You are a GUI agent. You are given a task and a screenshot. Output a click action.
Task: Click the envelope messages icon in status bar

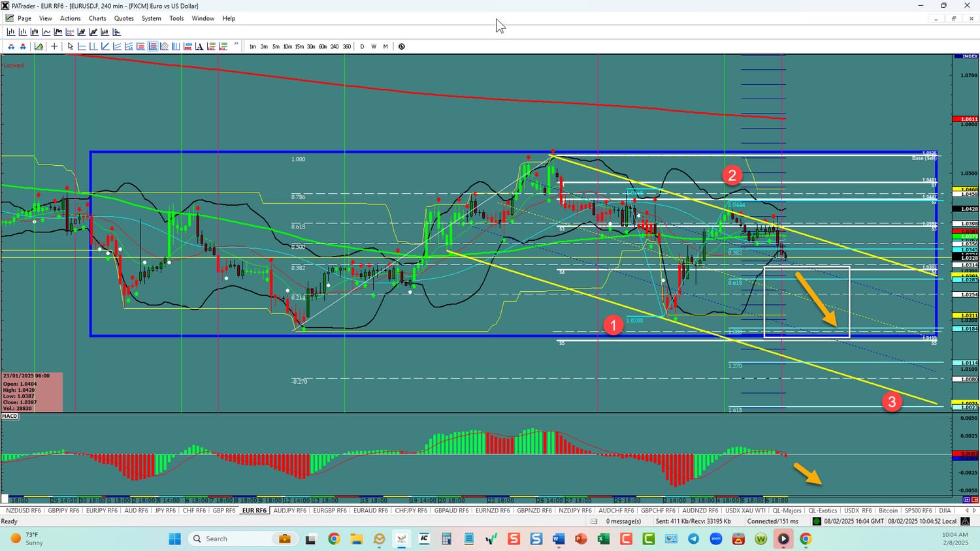point(594,521)
